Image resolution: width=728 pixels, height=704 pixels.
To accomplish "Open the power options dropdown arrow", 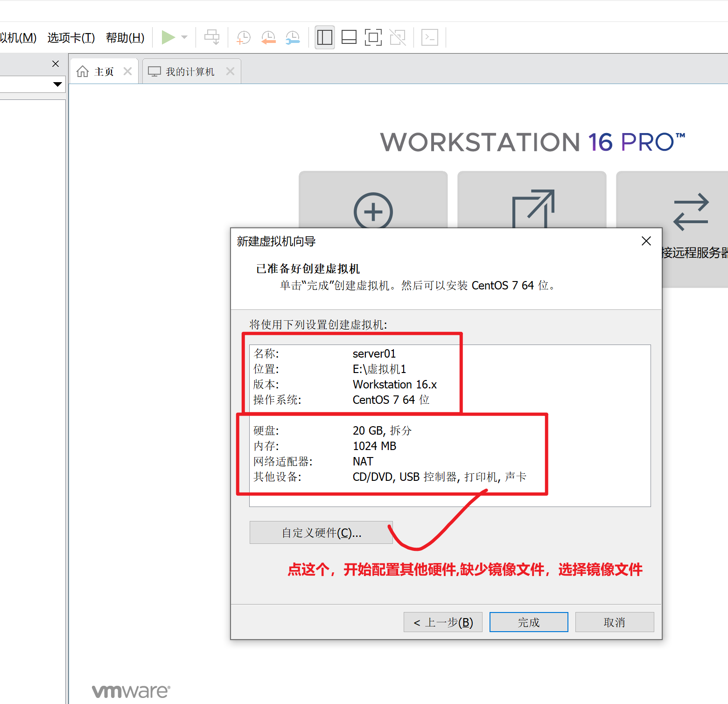I will (184, 37).
